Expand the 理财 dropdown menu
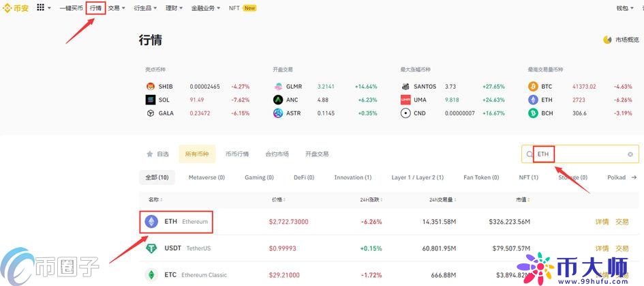The width and height of the screenshot is (644, 286). [x=174, y=8]
